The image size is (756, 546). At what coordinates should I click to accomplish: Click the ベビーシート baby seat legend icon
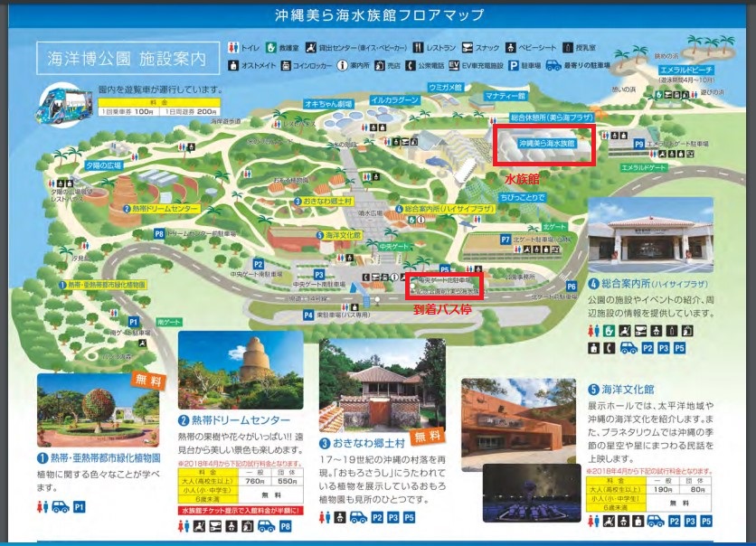click(x=511, y=47)
